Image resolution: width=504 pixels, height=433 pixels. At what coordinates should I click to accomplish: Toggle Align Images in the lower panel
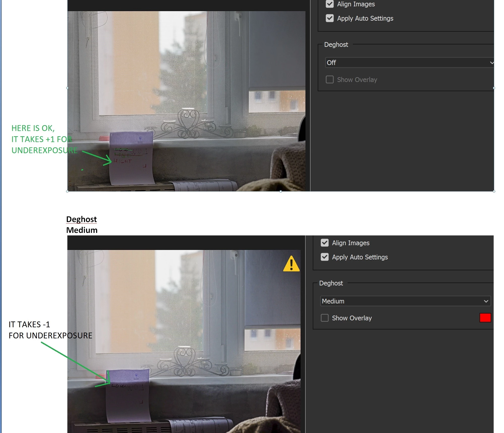coord(325,243)
